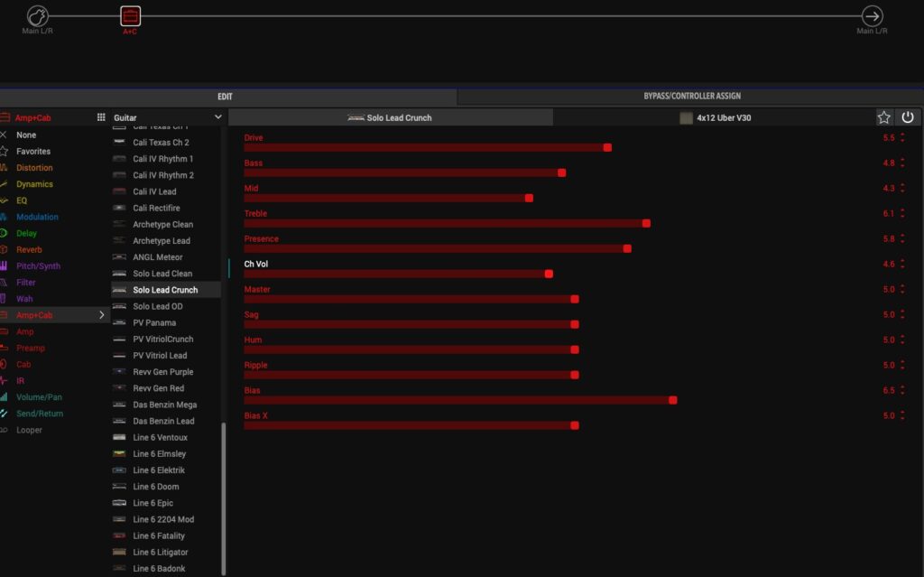The width and height of the screenshot is (924, 577).
Task: Select the A+C amp block in signal path
Action: [x=131, y=15]
